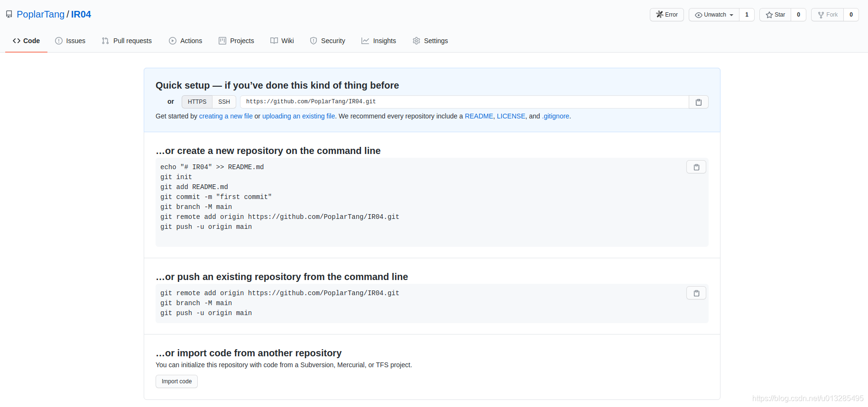868x407 pixels.
Task: Open the Security tab
Action: 327,41
